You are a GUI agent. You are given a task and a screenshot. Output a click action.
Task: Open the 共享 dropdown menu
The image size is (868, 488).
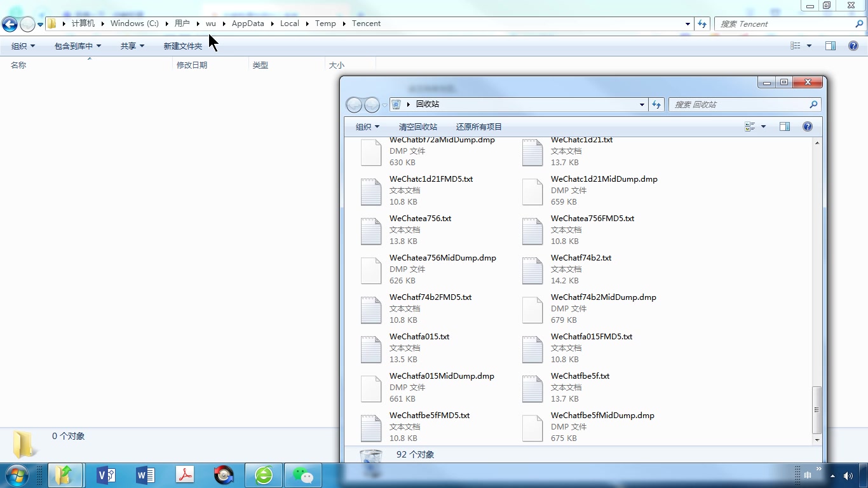pos(132,46)
